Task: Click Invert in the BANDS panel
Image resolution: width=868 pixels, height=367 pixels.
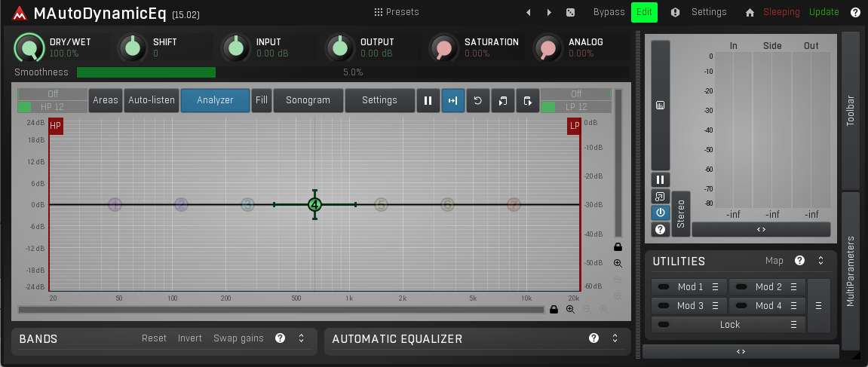Action: [x=190, y=338]
